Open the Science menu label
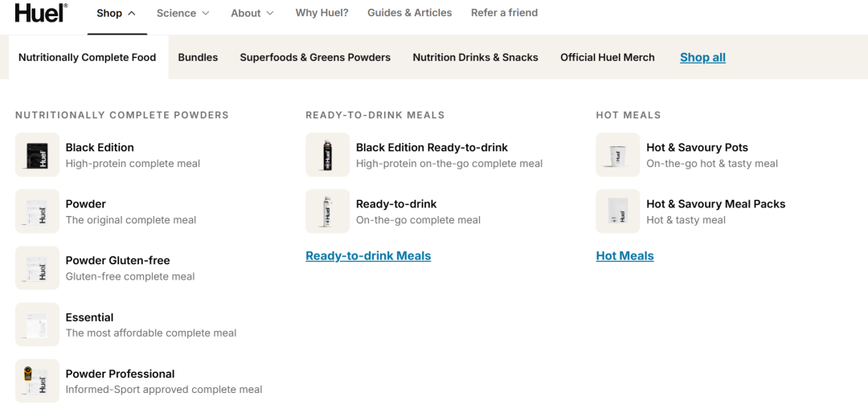The height and width of the screenshot is (417, 868). point(176,14)
